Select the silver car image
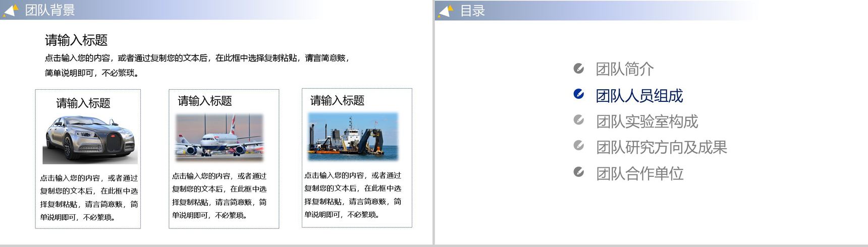The image size is (868, 247). click(x=90, y=140)
